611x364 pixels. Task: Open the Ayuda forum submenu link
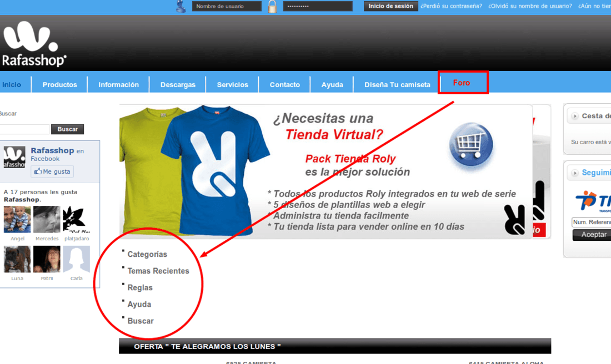tap(139, 305)
